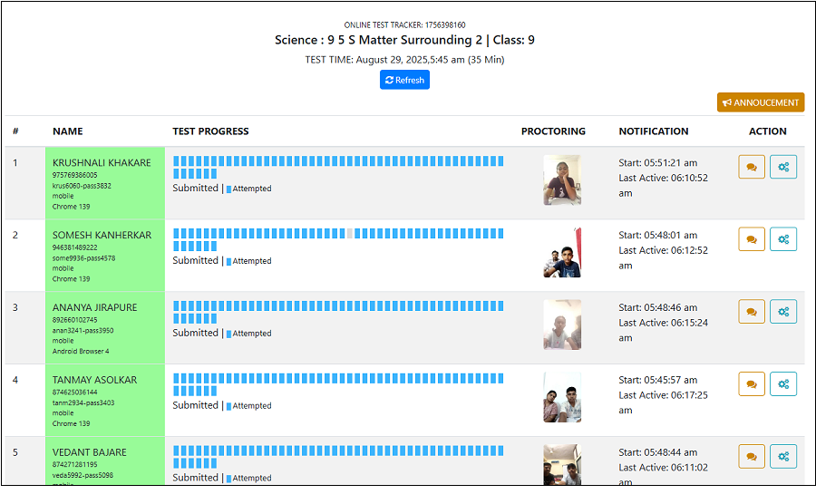Open gears action icon for Vedant Bajare

[x=783, y=457]
